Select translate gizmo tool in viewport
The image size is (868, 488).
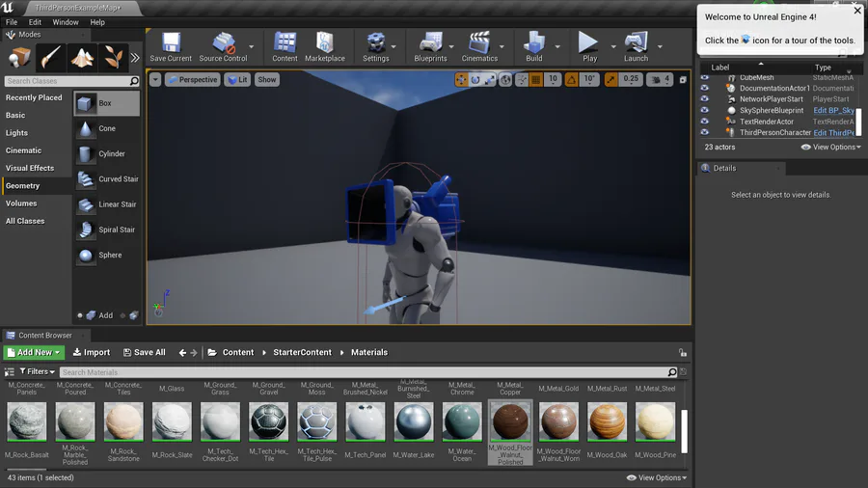461,80
